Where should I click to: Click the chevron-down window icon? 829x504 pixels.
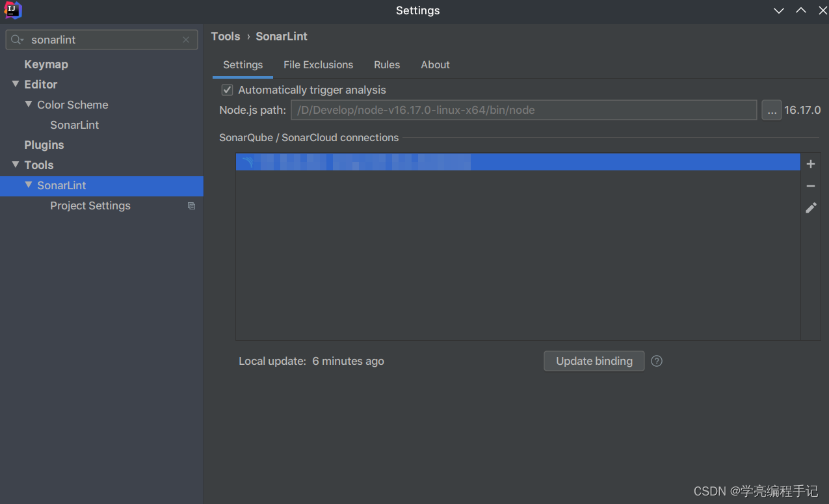[778, 10]
